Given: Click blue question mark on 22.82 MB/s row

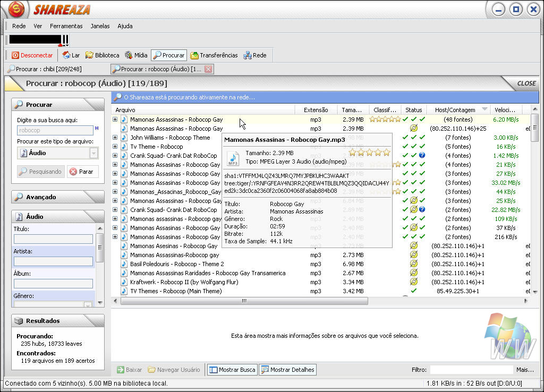Looking at the screenshot, I should point(422,209).
